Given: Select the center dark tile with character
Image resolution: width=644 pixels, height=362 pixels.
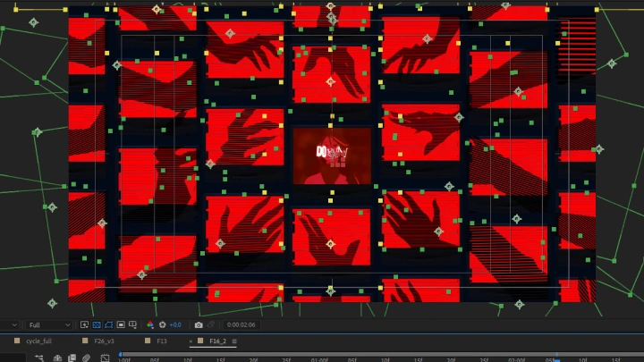Looking at the screenshot, I should pos(332,156).
